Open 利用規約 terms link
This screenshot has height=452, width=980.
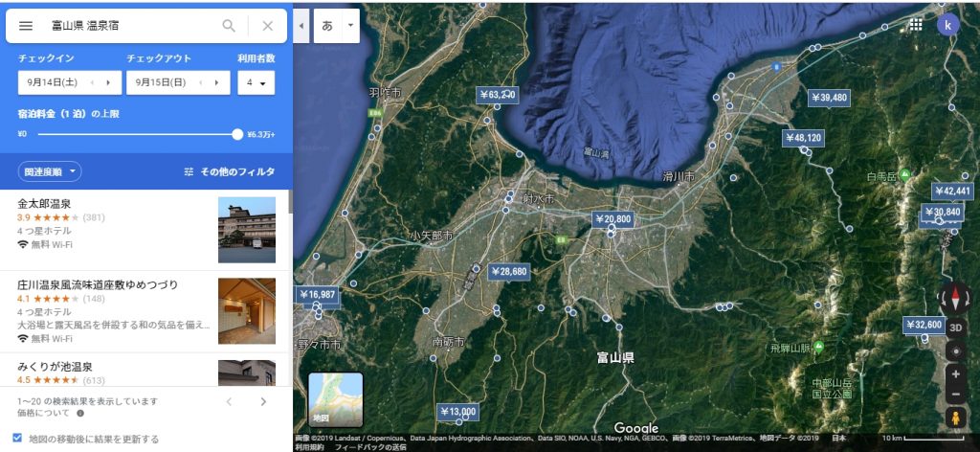[309, 447]
